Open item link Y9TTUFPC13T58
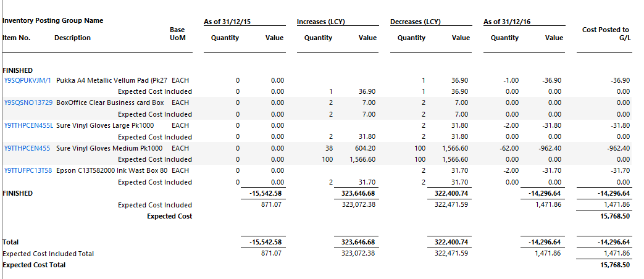 28,170
